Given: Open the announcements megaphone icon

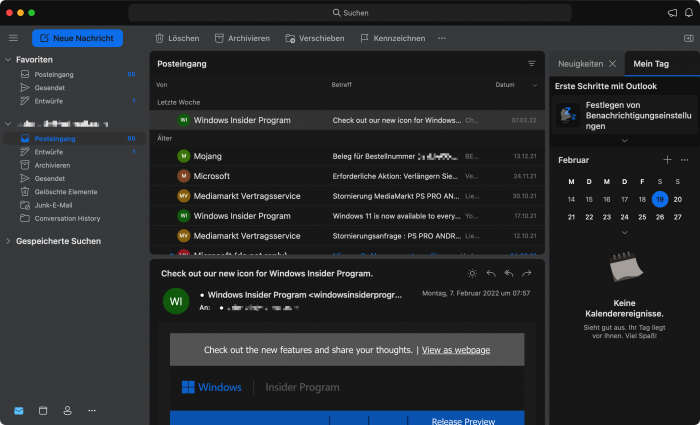Looking at the screenshot, I should [672, 13].
